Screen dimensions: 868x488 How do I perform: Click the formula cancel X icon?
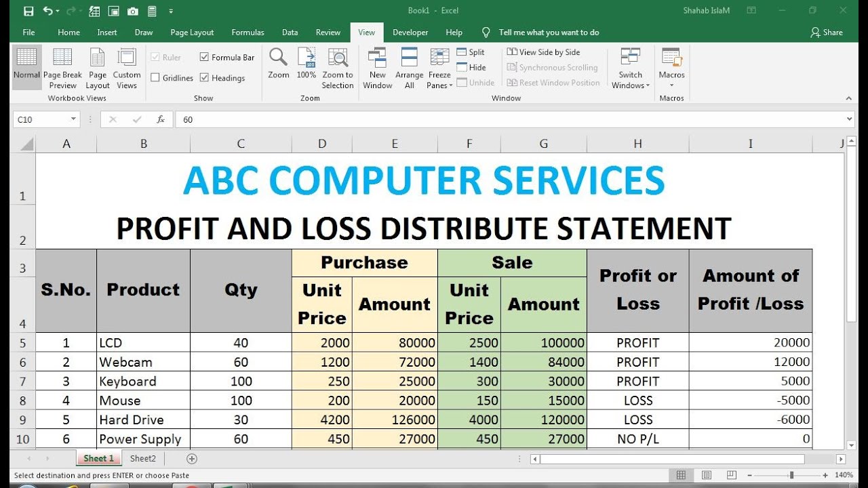[x=113, y=119]
